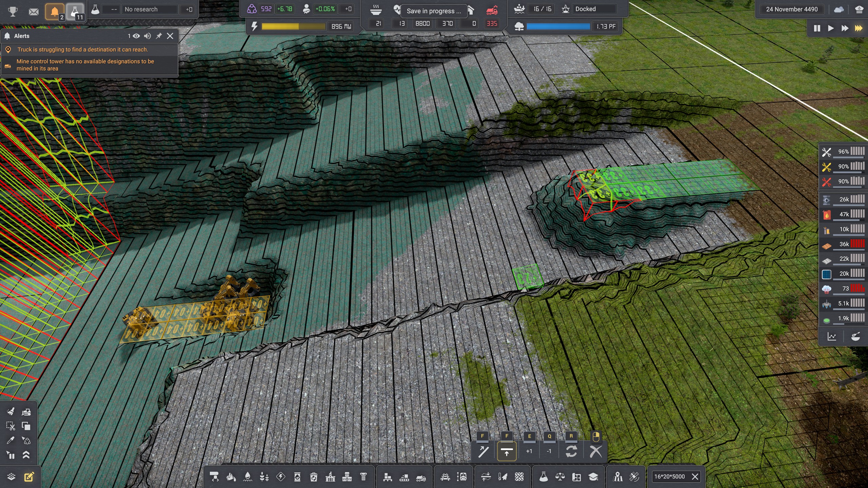Pause the game
The width and height of the screenshot is (868, 488).
coord(817,28)
